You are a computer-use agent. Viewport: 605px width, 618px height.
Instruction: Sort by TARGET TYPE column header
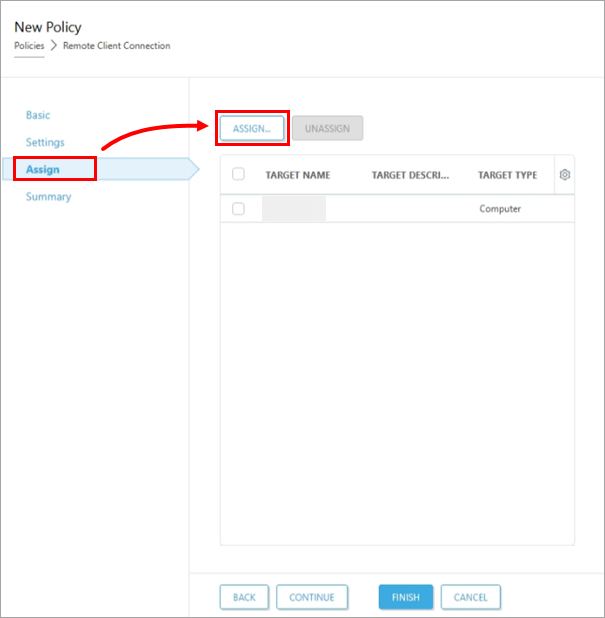(507, 175)
